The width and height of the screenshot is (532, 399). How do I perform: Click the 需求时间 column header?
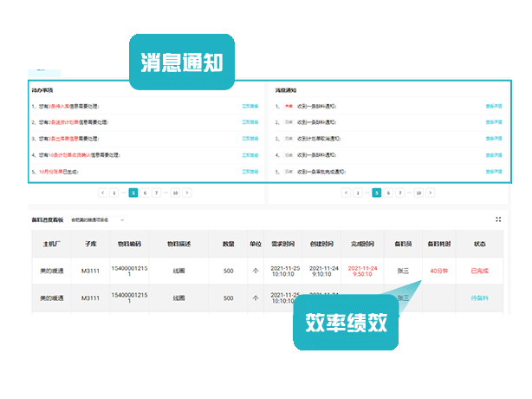click(x=284, y=244)
